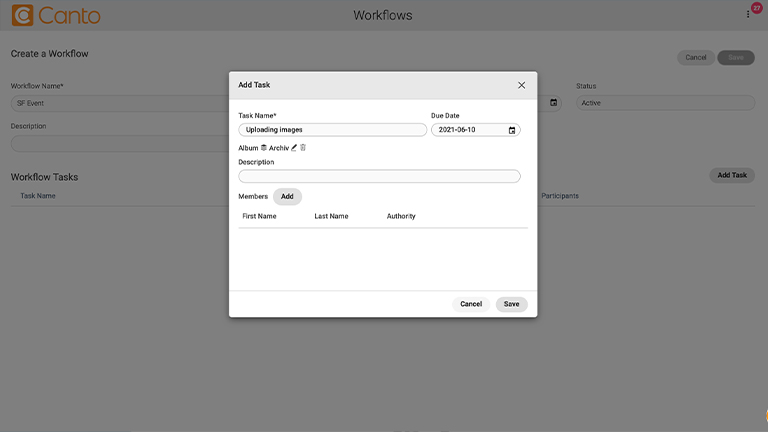This screenshot has height=432, width=768.
Task: Close the Add Task dialog with X
Action: point(521,85)
